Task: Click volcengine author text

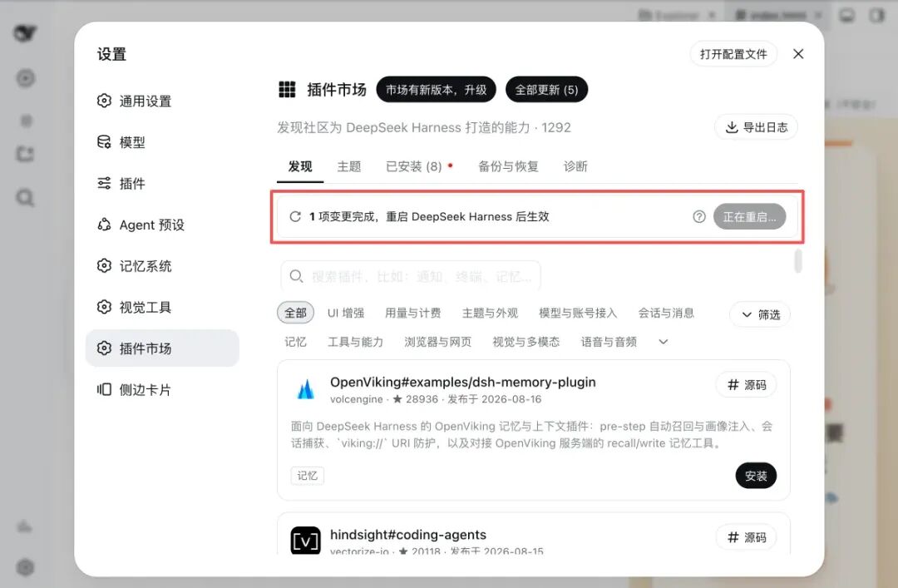Action: (356, 399)
